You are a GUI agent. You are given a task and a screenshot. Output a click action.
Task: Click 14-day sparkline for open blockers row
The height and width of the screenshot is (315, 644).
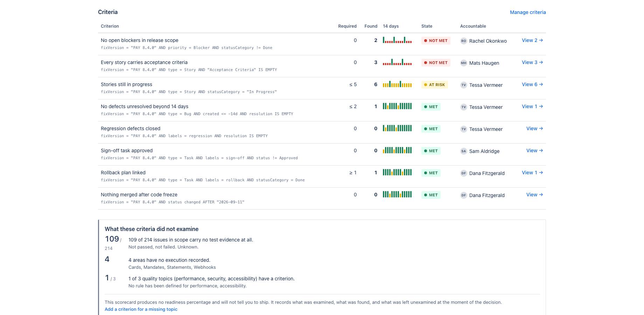[397, 40]
